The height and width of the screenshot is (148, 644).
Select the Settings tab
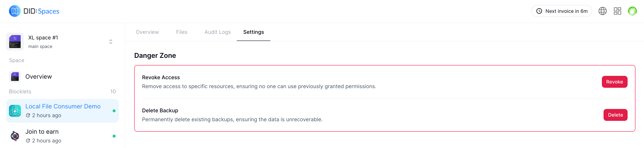pyautogui.click(x=254, y=32)
